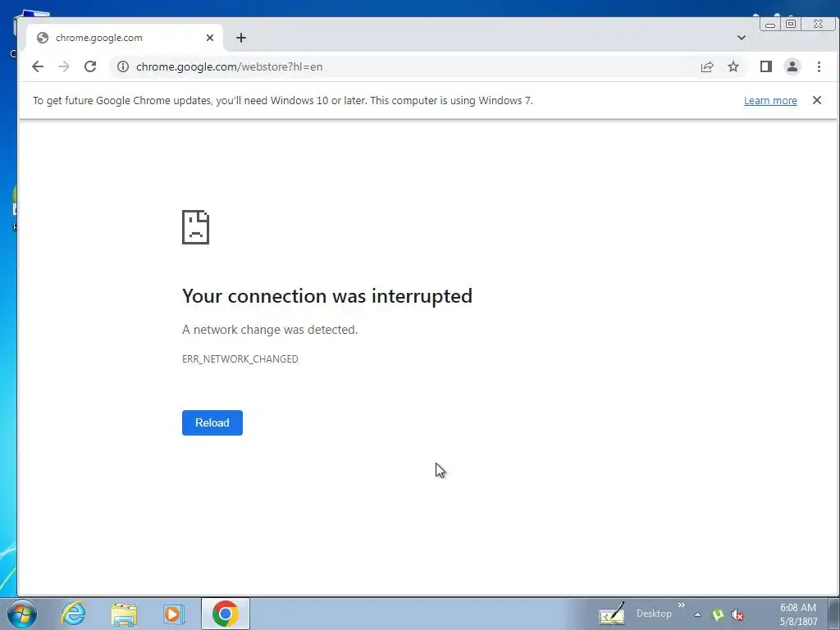Toggle the Chrome side panel
840x630 pixels.
[x=766, y=66]
